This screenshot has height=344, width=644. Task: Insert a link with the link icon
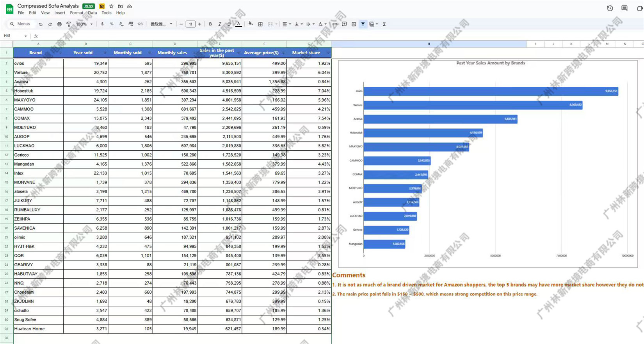[335, 24]
